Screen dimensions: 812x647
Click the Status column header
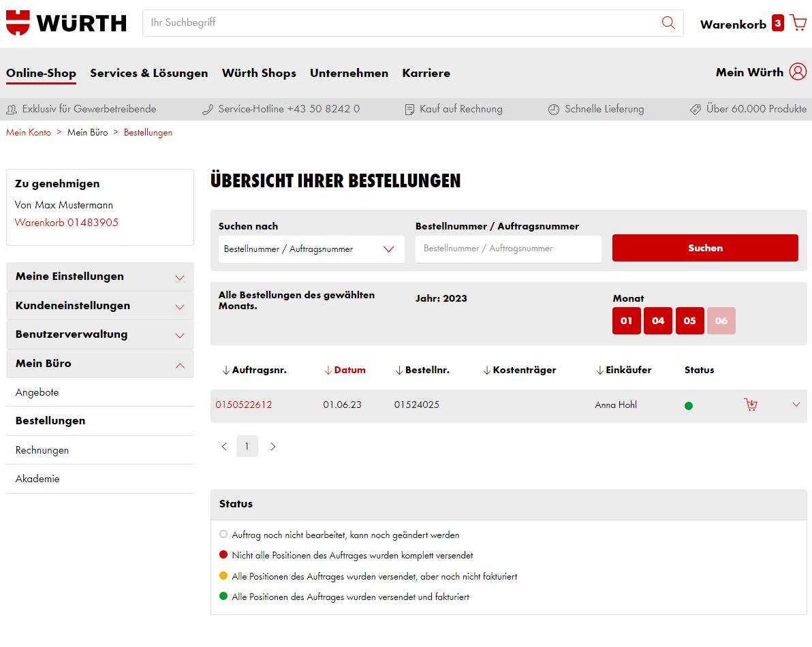pos(699,370)
